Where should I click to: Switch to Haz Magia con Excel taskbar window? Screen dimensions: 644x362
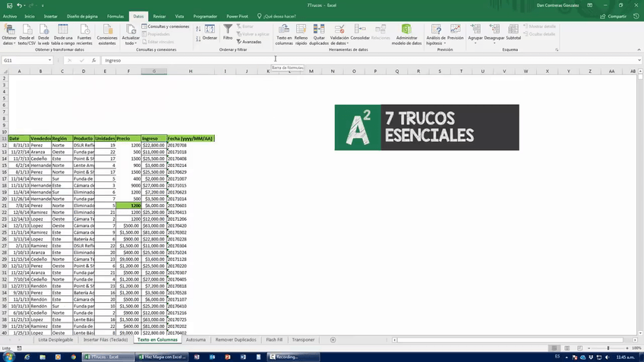pyautogui.click(x=162, y=357)
